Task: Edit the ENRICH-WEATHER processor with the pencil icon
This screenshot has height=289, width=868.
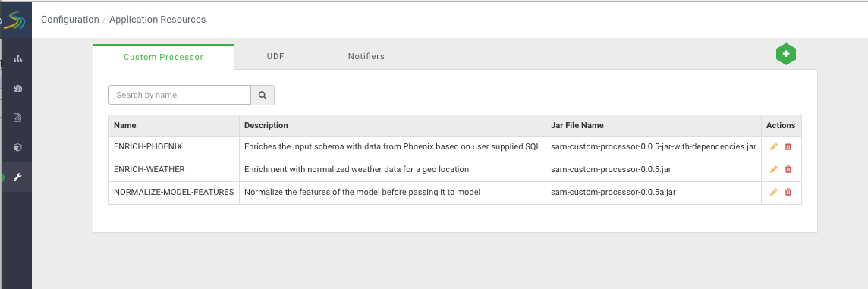Action: (x=773, y=169)
